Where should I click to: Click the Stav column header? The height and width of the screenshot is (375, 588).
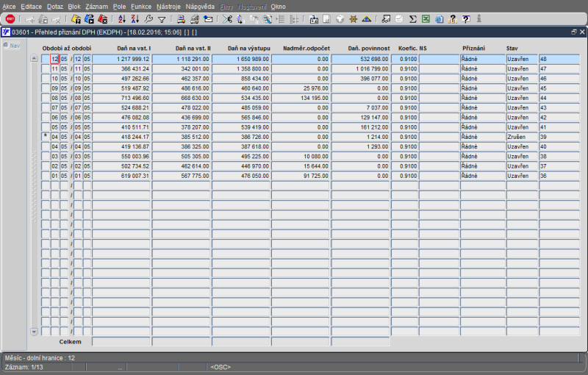tap(512, 49)
